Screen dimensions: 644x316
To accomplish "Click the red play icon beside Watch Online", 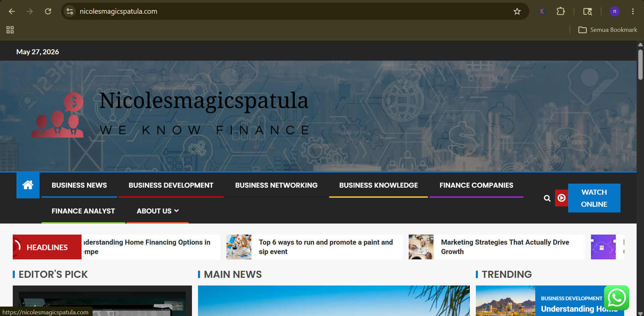I will pos(561,198).
